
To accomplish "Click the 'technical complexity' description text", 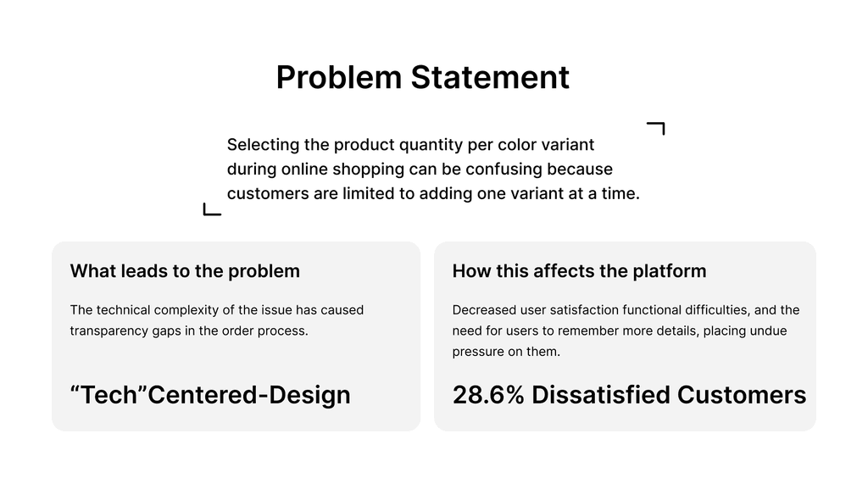I will [216, 320].
